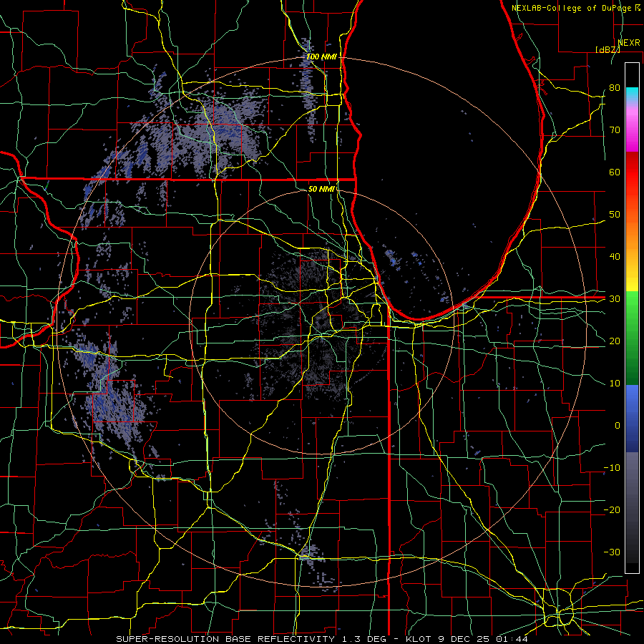Image resolution: width=644 pixels, height=644 pixels.
Task: Click the 9 DEC 25 date text
Action: coord(467,639)
